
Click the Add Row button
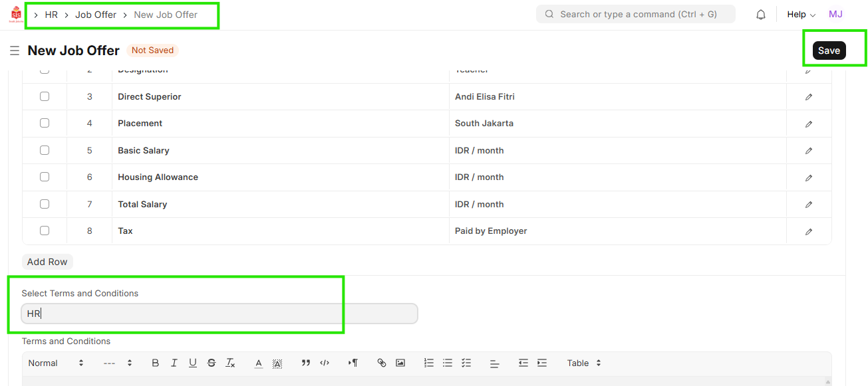pyautogui.click(x=47, y=262)
